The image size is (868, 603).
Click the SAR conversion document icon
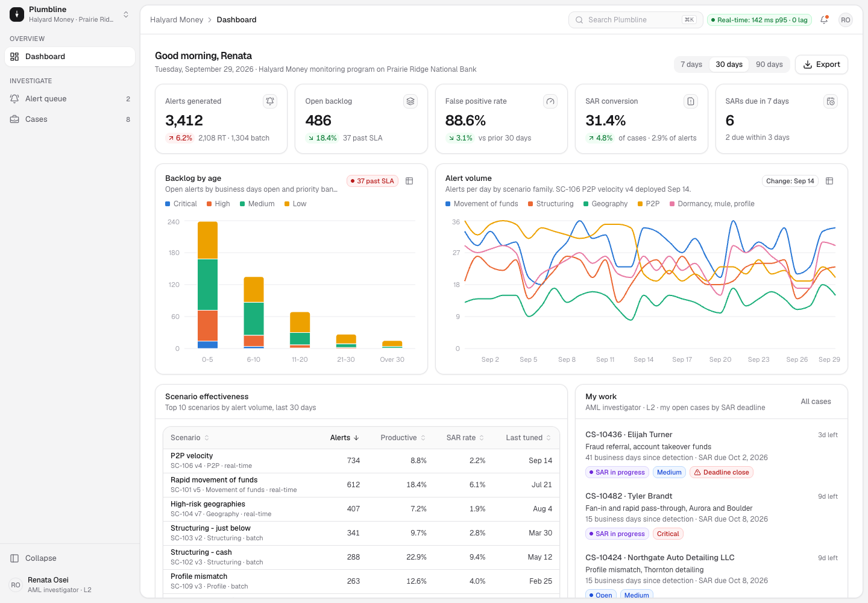point(691,101)
